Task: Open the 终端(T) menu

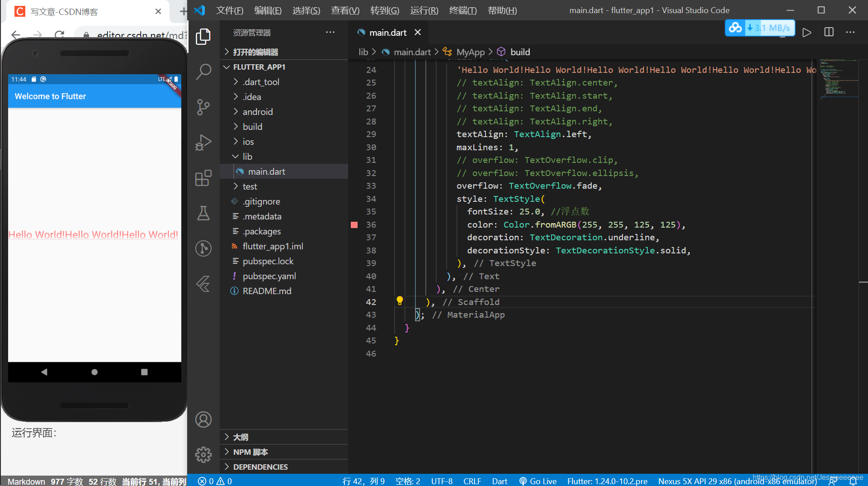Action: tap(463, 10)
